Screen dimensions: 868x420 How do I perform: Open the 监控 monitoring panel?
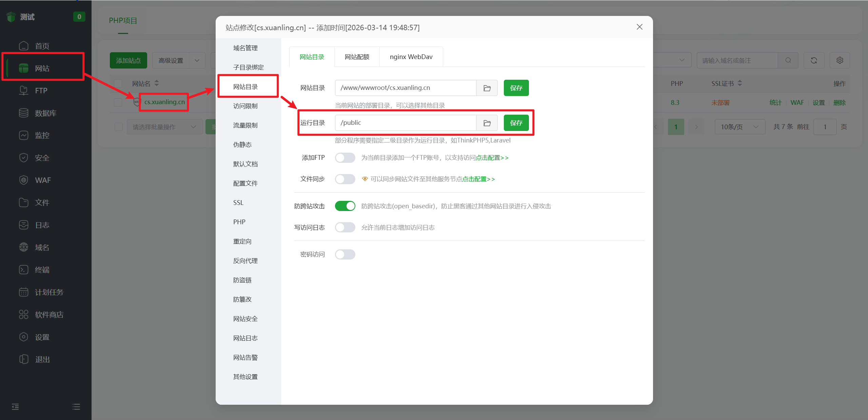point(42,135)
